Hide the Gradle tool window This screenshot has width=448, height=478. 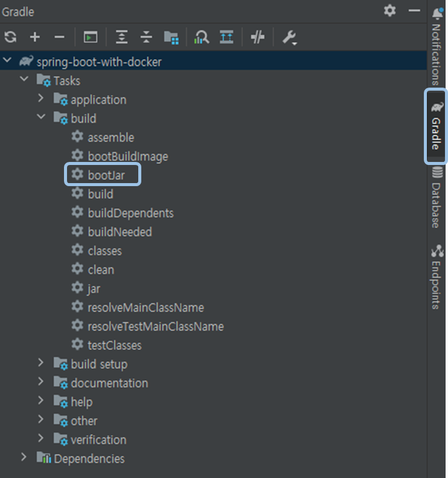point(414,11)
